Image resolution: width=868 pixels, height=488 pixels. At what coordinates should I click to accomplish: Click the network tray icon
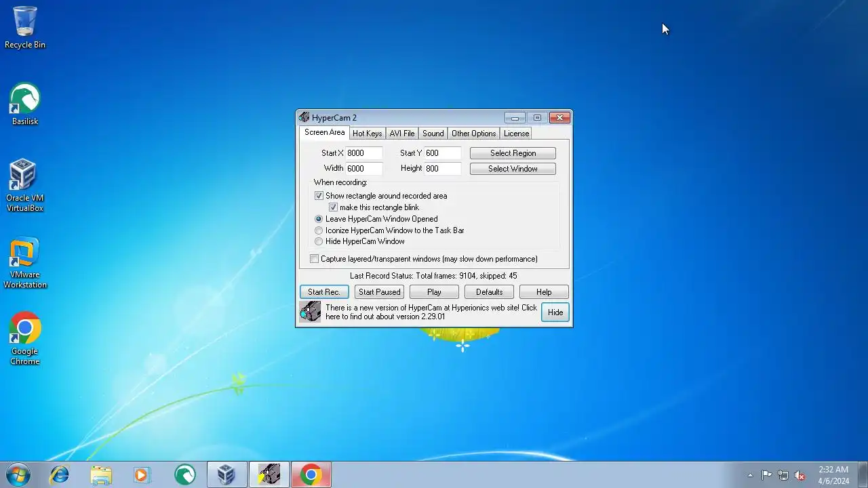(783, 475)
